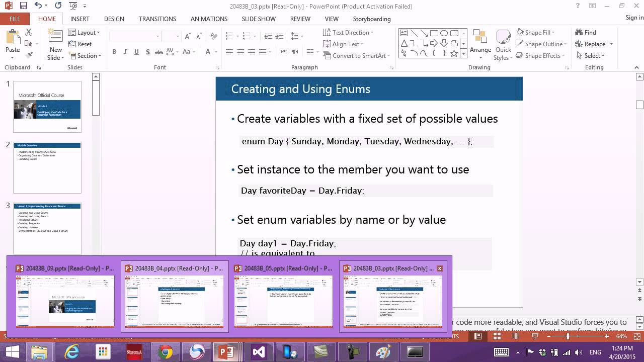Click the Find button
Viewport: 644px width, 362px height.
point(586,32)
